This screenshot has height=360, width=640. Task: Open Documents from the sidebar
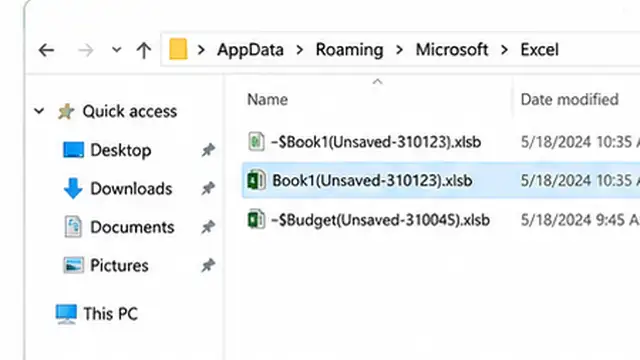coord(132,227)
